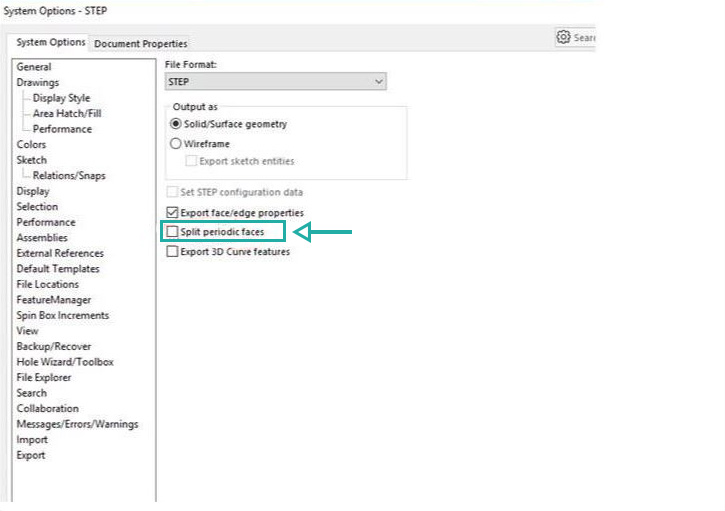The width and height of the screenshot is (725, 511).
Task: Open General settings category
Action: click(x=34, y=67)
